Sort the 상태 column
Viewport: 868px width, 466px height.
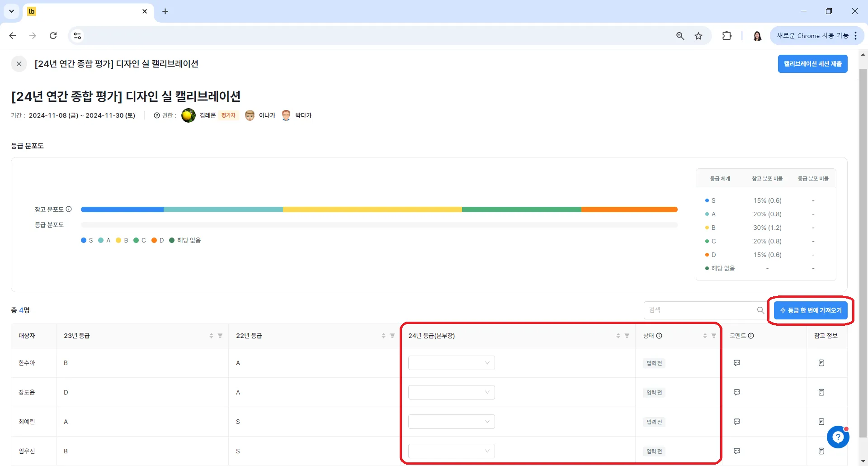[x=705, y=336]
